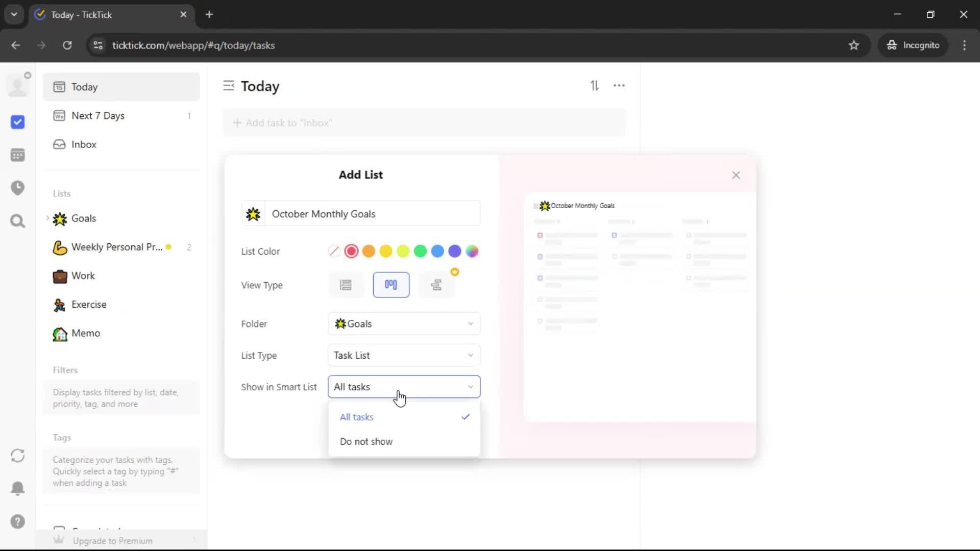This screenshot has width=980, height=551.
Task: Change the list emoji icon in dialog
Action: point(253,214)
